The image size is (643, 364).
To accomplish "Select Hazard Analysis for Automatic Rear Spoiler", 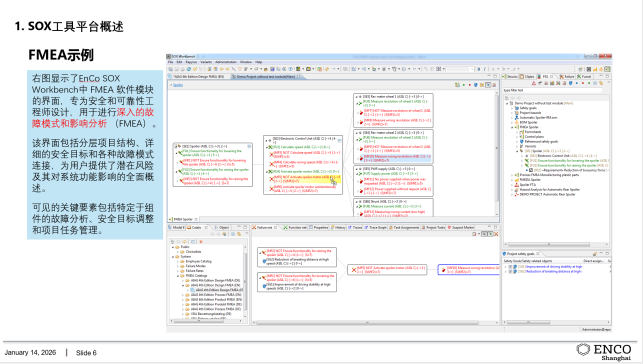I will coord(547,190).
